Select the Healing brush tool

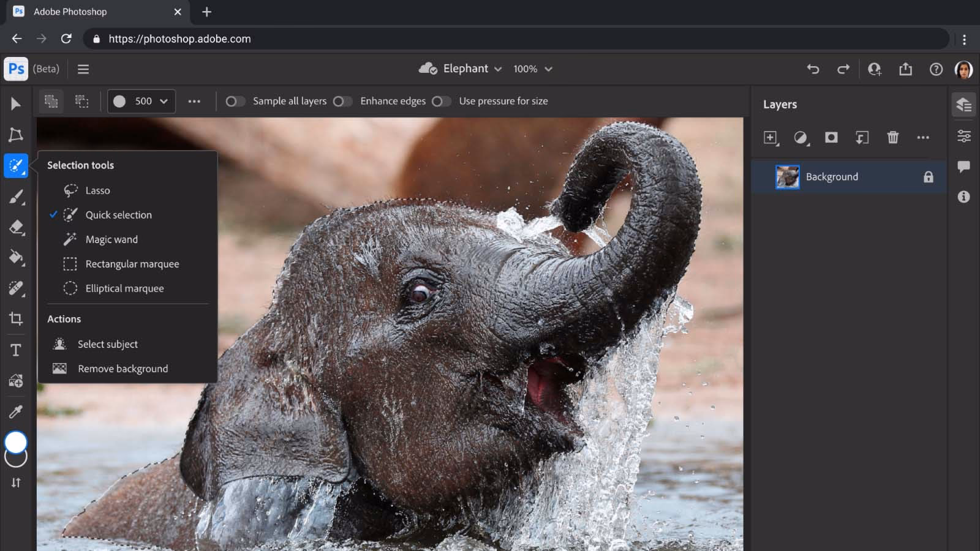click(16, 288)
